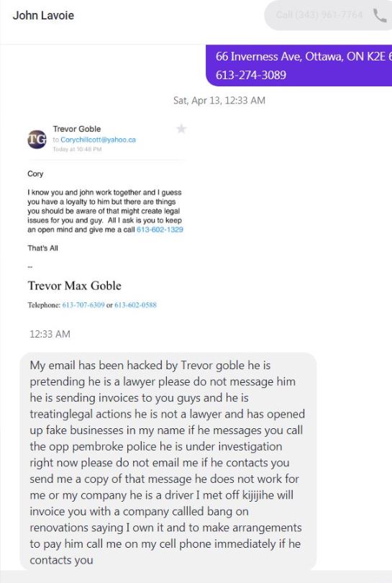Click the phone handset icon
The width and height of the screenshot is (392, 583).
380,15
